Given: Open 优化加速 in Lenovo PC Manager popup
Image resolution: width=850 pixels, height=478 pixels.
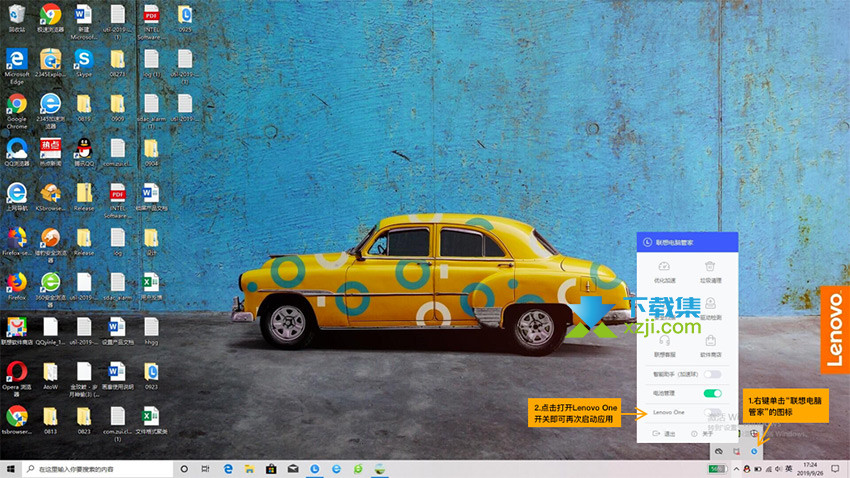Looking at the screenshot, I should click(x=664, y=272).
